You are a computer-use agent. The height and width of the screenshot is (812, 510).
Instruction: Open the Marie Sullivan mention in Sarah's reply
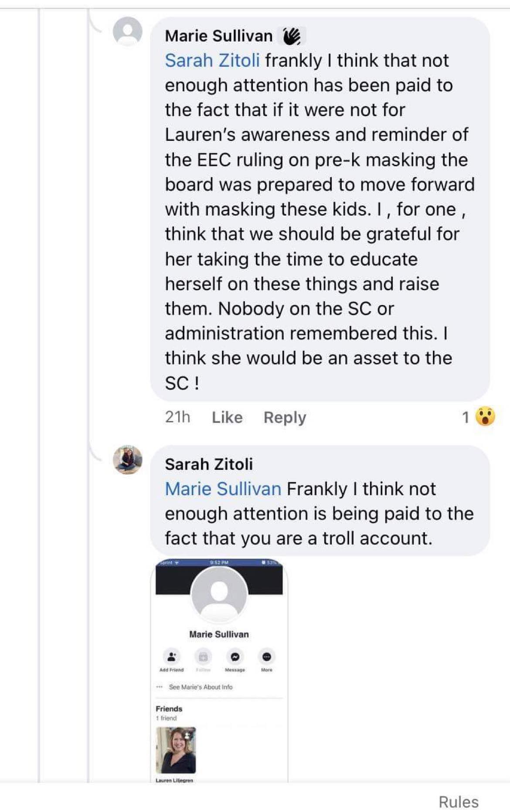pyautogui.click(x=223, y=489)
